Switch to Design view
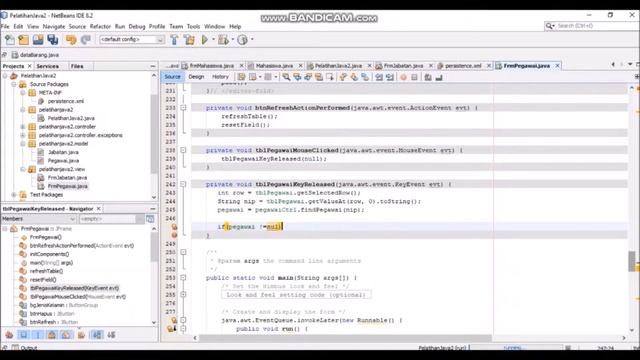640x360 pixels. 196,77
